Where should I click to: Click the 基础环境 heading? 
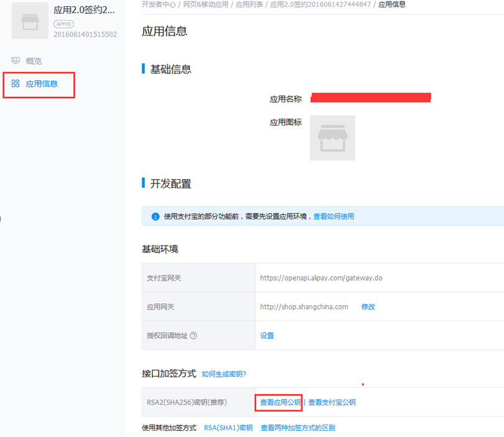pos(160,249)
